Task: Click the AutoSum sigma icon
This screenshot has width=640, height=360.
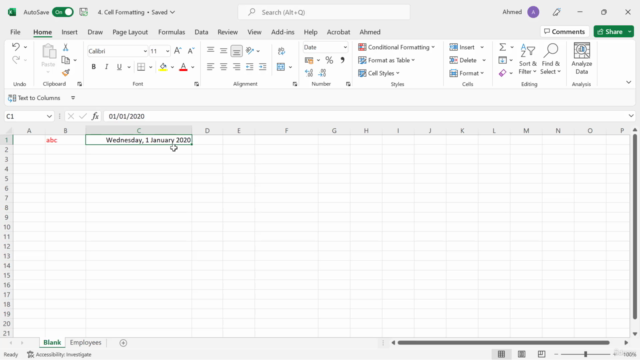Action: point(502,47)
